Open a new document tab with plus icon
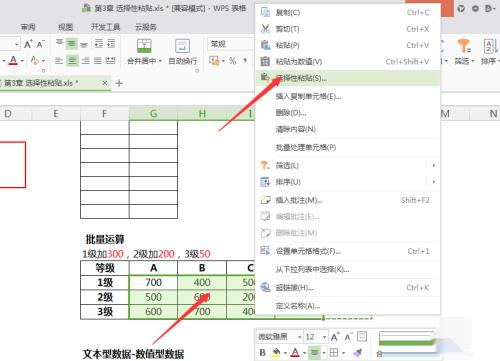 click(x=119, y=83)
